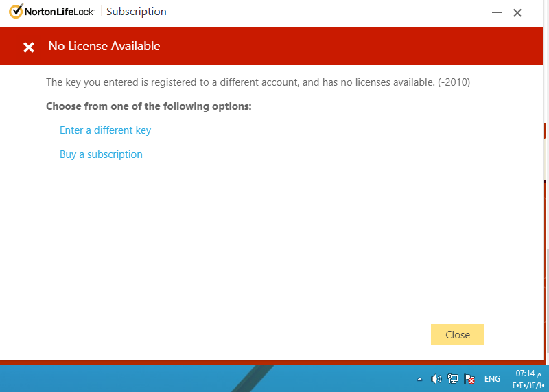
Task: Open the network icon in system tray
Action: (x=452, y=379)
